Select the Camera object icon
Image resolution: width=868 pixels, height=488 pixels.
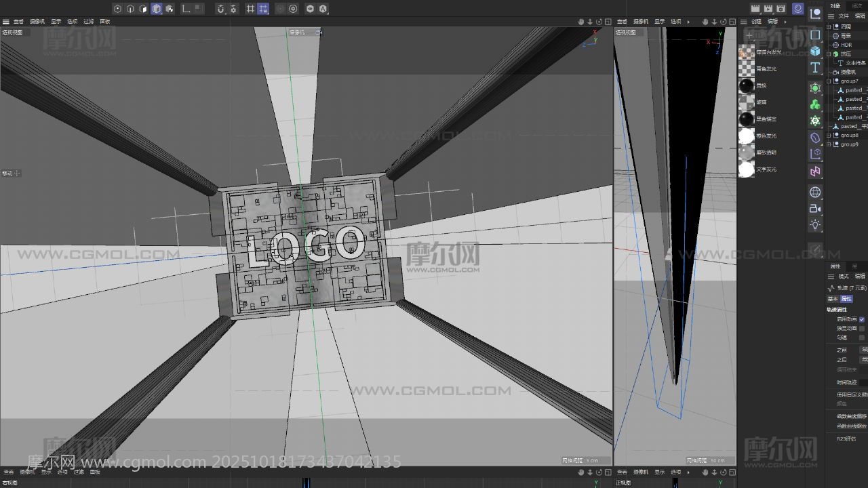pyautogui.click(x=815, y=209)
